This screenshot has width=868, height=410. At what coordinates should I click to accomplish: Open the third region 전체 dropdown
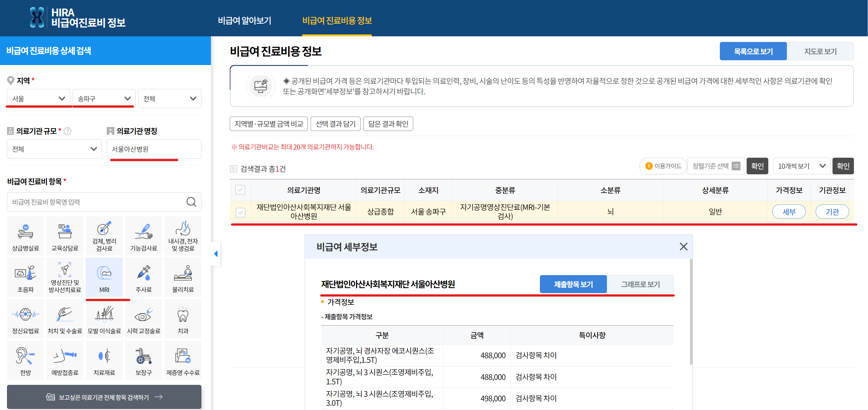(x=170, y=98)
